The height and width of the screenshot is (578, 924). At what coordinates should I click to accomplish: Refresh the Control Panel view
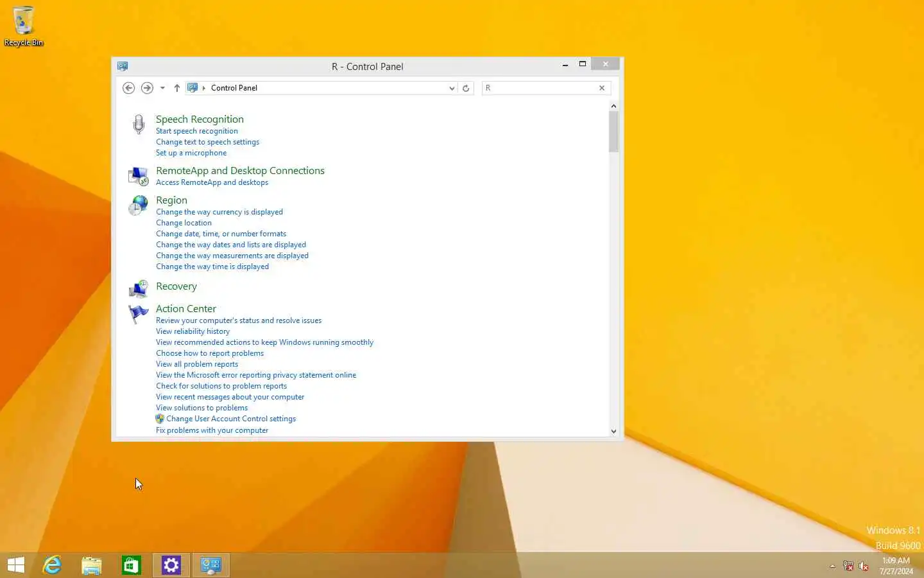[466, 88]
